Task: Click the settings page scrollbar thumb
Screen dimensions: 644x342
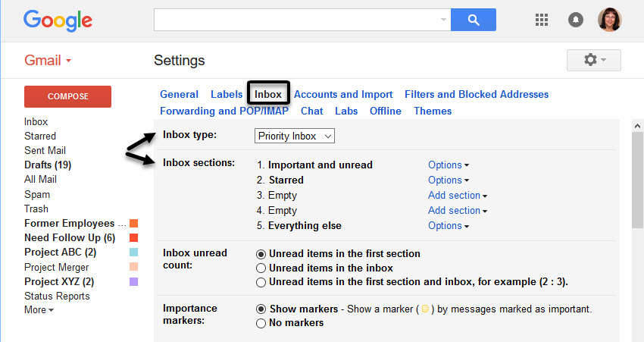Action: [x=637, y=180]
